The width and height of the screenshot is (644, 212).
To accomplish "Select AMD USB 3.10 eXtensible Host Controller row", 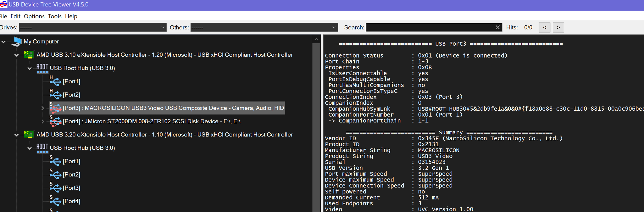I will click(x=164, y=55).
